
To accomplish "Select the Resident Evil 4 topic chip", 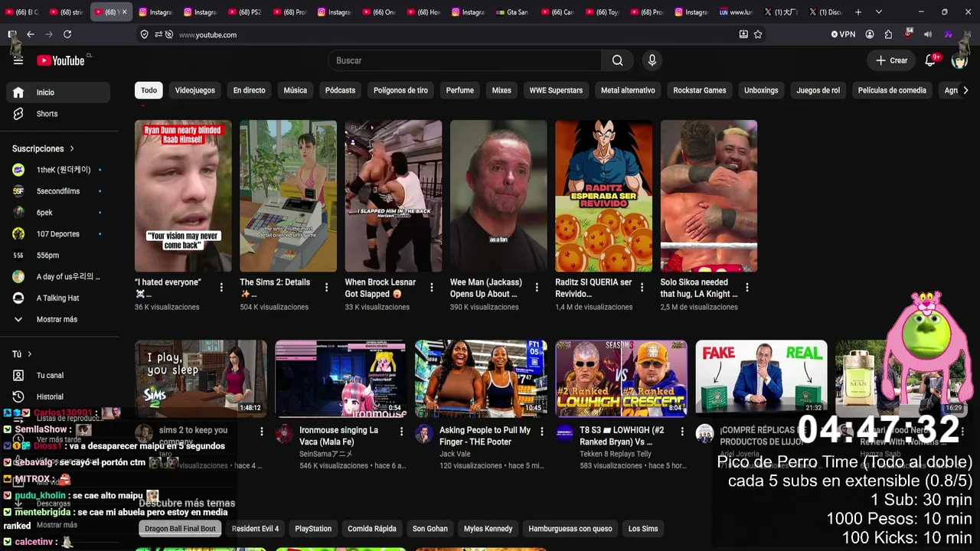I will [x=256, y=529].
